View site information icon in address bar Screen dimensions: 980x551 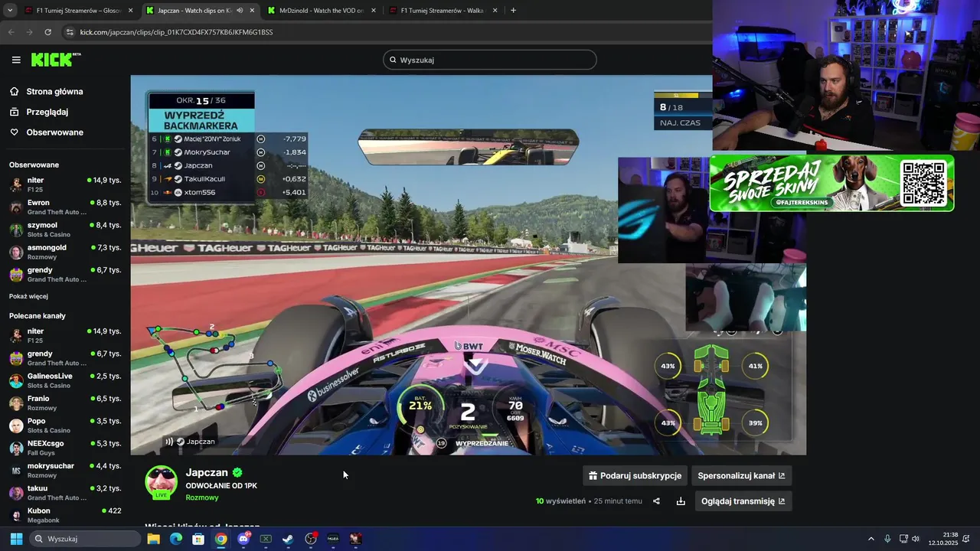point(70,32)
